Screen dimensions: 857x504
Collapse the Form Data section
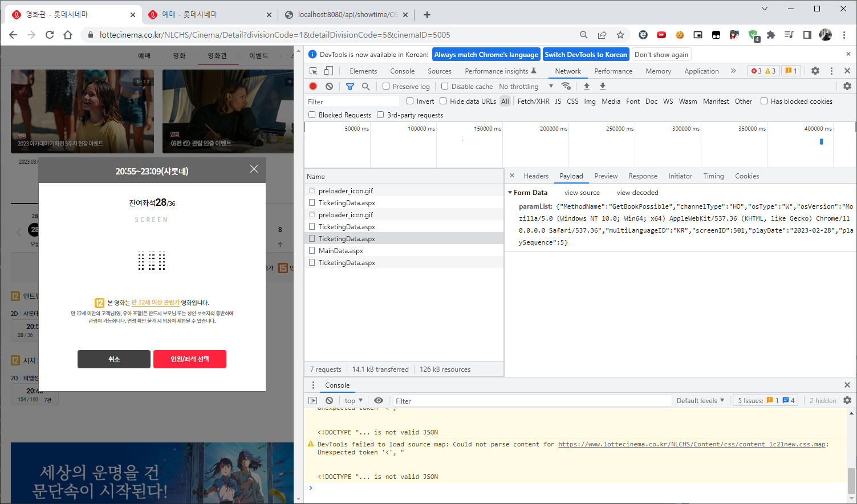tap(510, 193)
